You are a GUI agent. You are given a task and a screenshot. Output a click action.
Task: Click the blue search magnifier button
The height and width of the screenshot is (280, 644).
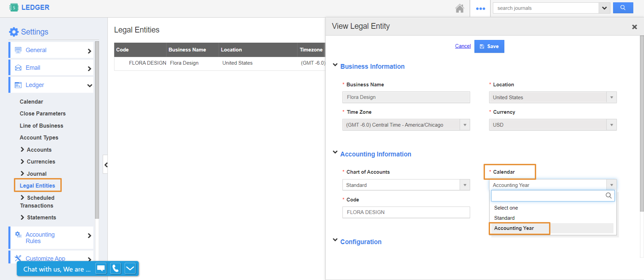(x=623, y=8)
